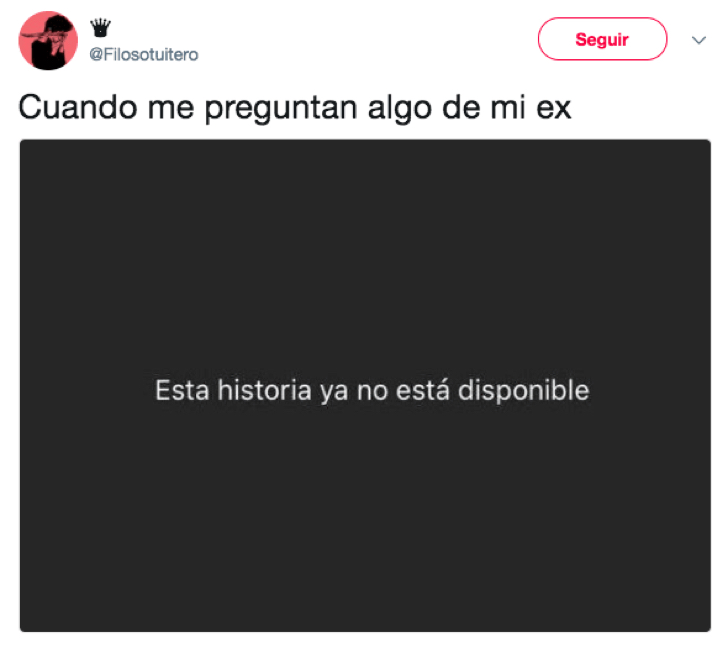
Task: Click the red-outlined Seguir pill
Action: 602,39
